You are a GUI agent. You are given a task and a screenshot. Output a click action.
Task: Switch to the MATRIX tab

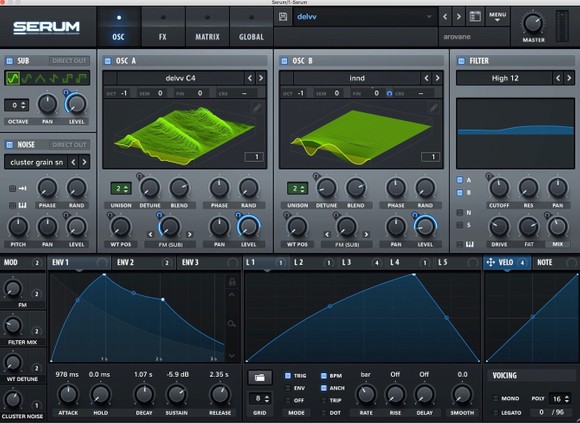coord(207,27)
